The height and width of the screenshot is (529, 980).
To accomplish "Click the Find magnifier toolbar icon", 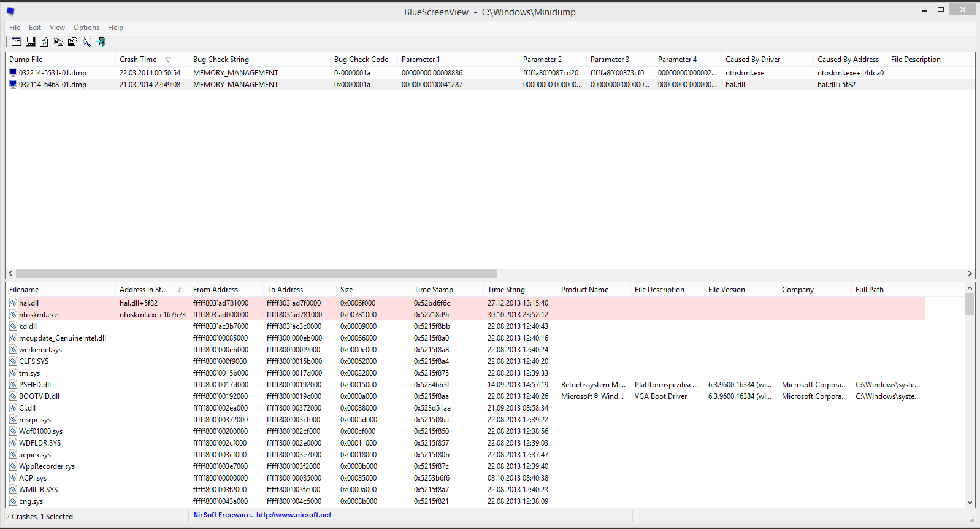I will click(x=87, y=42).
